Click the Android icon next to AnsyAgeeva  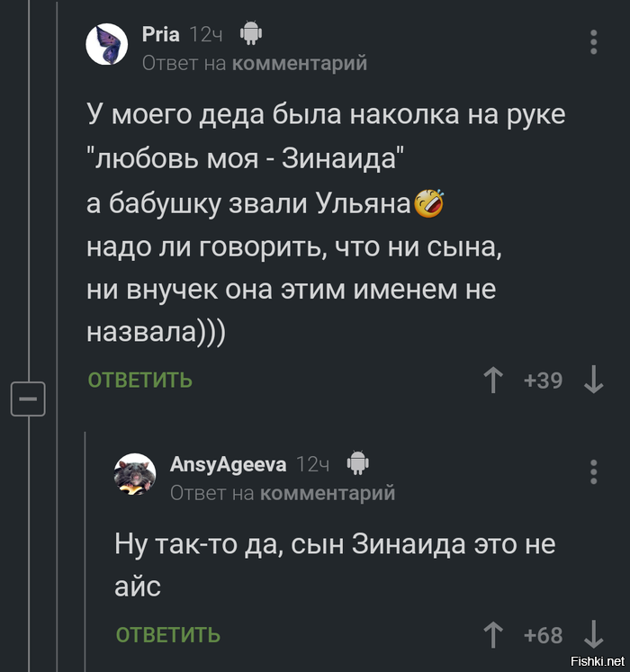point(357,463)
